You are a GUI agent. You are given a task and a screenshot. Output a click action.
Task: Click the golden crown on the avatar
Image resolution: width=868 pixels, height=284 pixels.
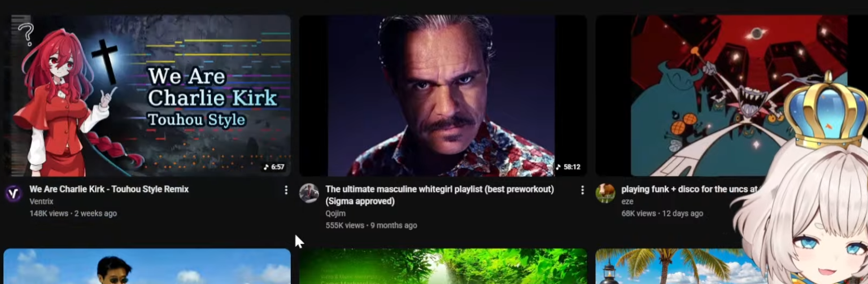(x=826, y=111)
